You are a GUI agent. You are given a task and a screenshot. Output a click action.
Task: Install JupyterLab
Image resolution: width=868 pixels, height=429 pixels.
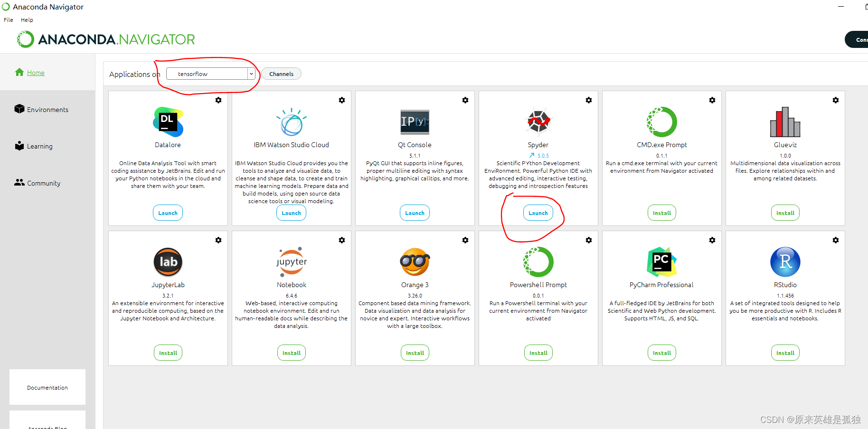pyautogui.click(x=168, y=353)
